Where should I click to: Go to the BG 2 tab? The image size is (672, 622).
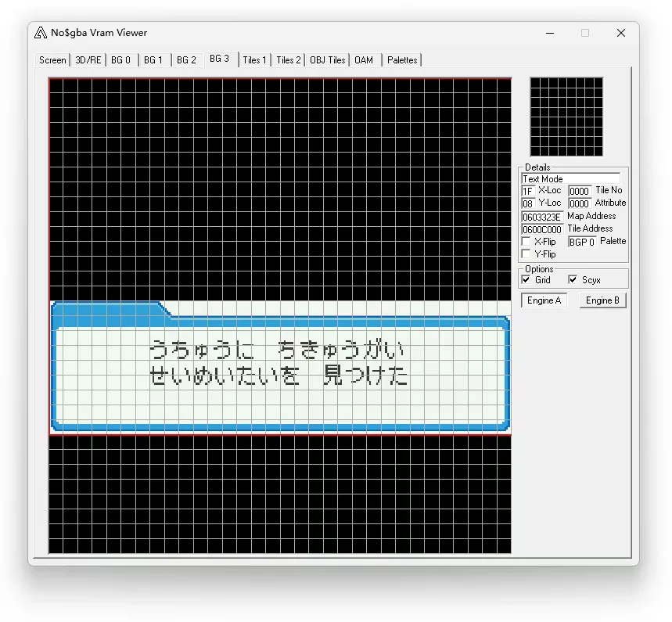click(186, 60)
